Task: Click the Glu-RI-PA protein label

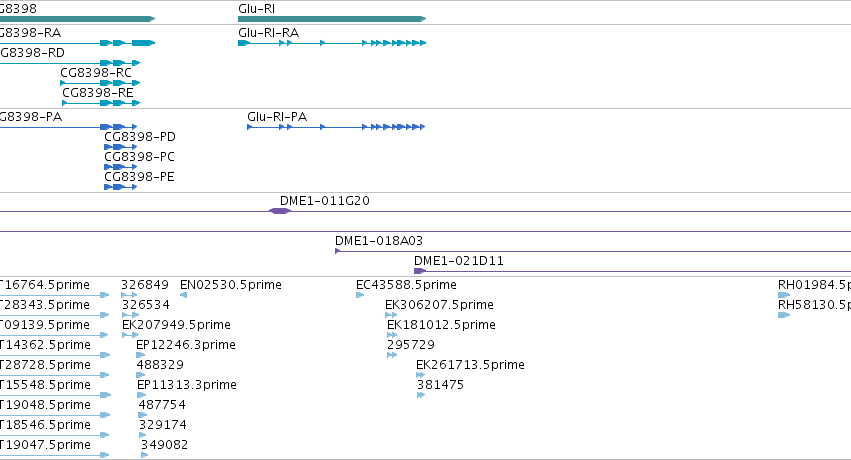Action: pos(277,117)
